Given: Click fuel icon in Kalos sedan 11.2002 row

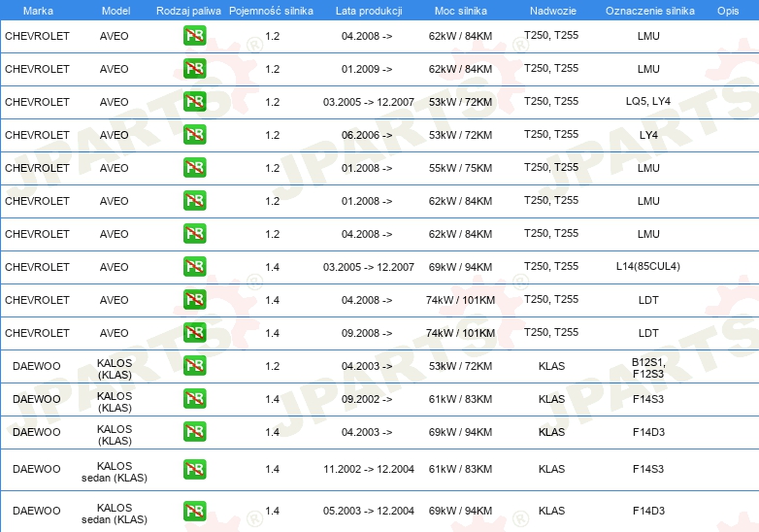Looking at the screenshot, I should [194, 469].
